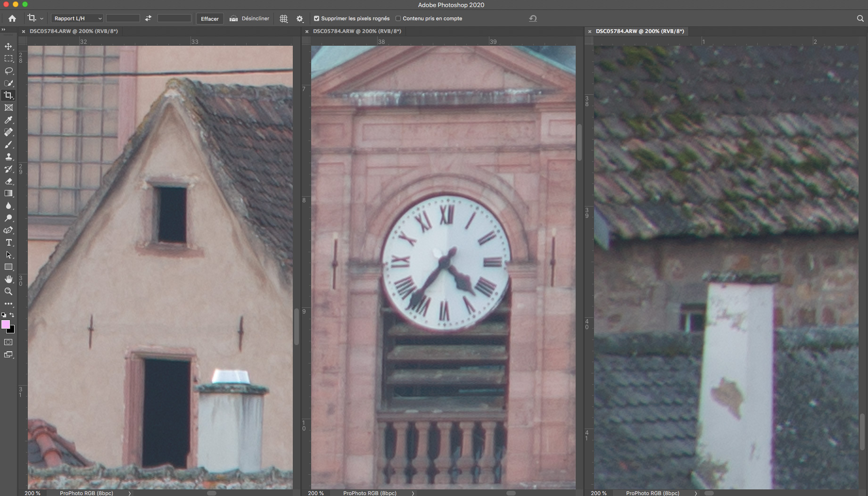Viewport: 868px width, 496px height.
Task: Open additional crop settings gear menu
Action: 299,19
